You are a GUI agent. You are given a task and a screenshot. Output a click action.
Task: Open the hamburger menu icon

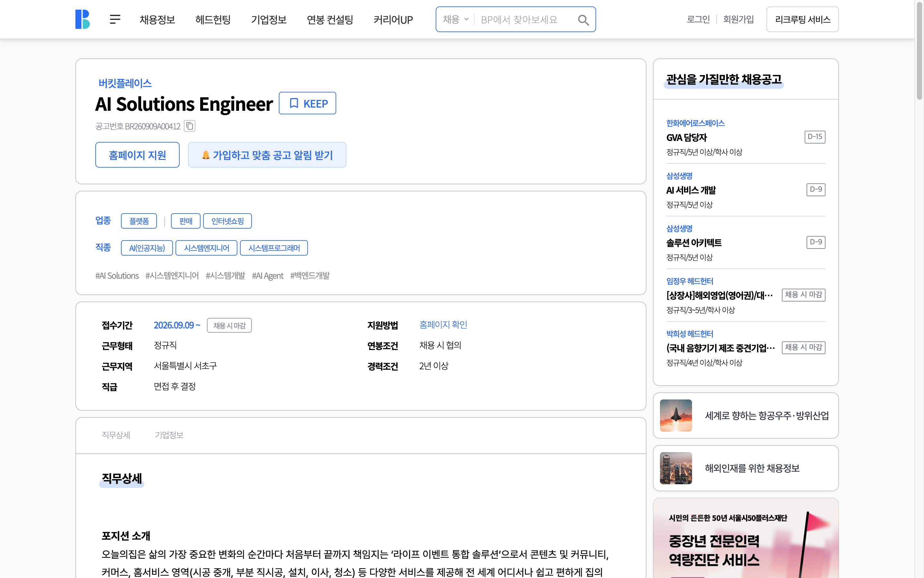[x=115, y=19]
